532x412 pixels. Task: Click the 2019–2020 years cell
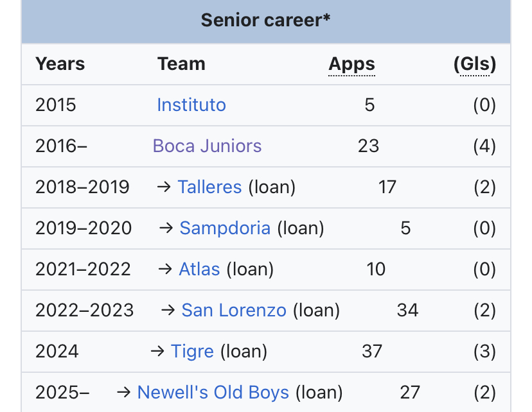click(84, 228)
